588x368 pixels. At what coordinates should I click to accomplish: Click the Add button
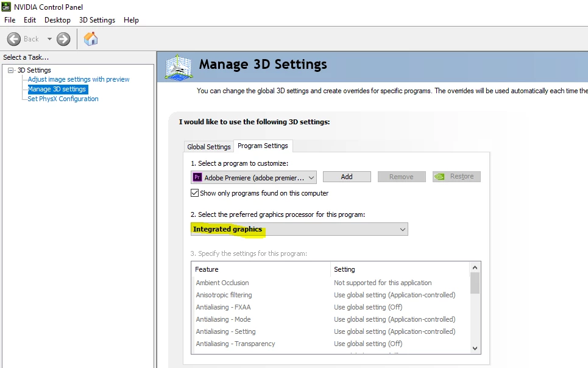[347, 177]
